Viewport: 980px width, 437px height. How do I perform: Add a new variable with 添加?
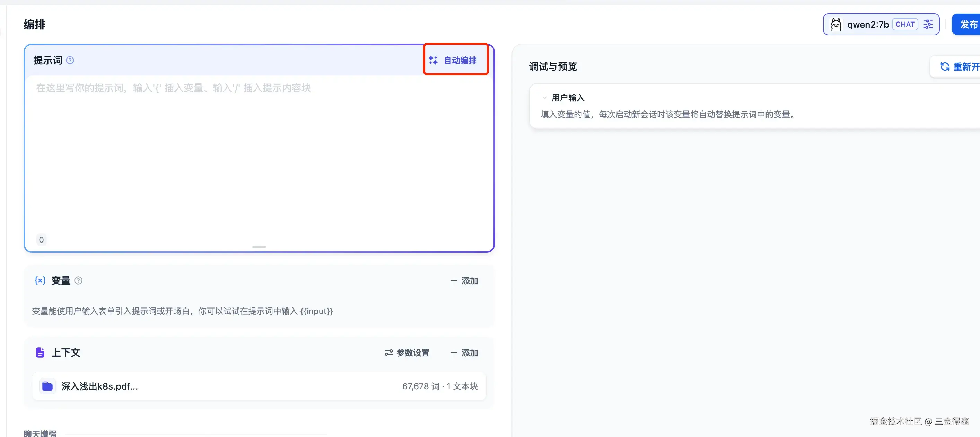(464, 280)
